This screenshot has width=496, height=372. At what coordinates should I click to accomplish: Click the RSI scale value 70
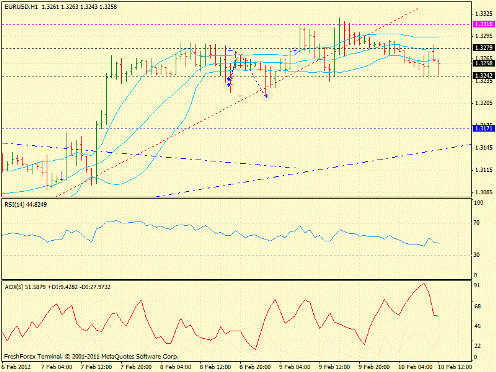tap(477, 223)
